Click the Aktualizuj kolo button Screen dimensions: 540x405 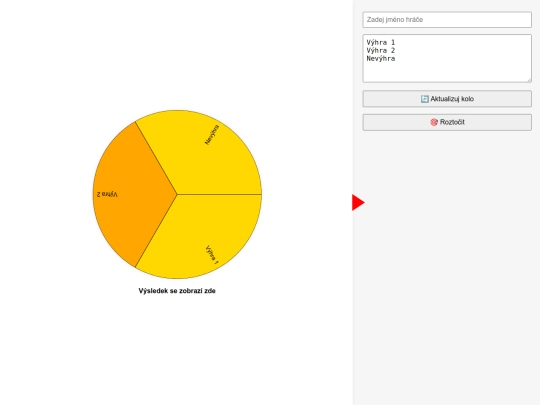pos(447,99)
